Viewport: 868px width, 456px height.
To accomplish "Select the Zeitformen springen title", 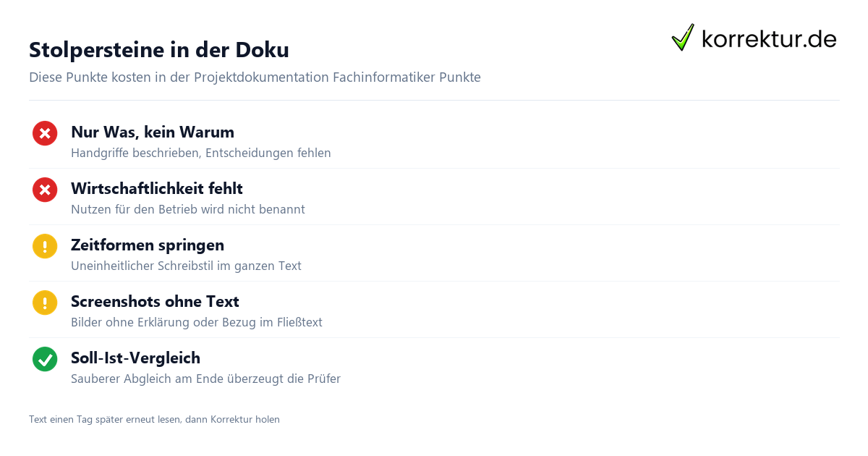I will coord(148,245).
